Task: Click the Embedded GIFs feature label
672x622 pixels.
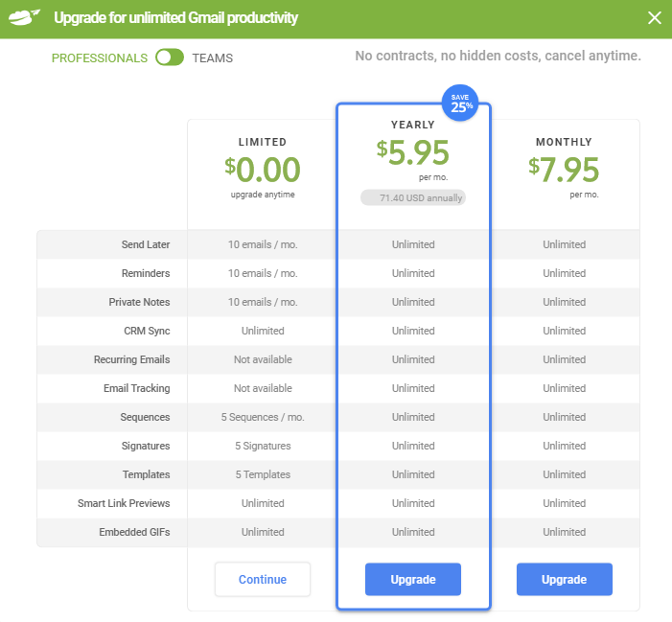Action: (x=134, y=532)
